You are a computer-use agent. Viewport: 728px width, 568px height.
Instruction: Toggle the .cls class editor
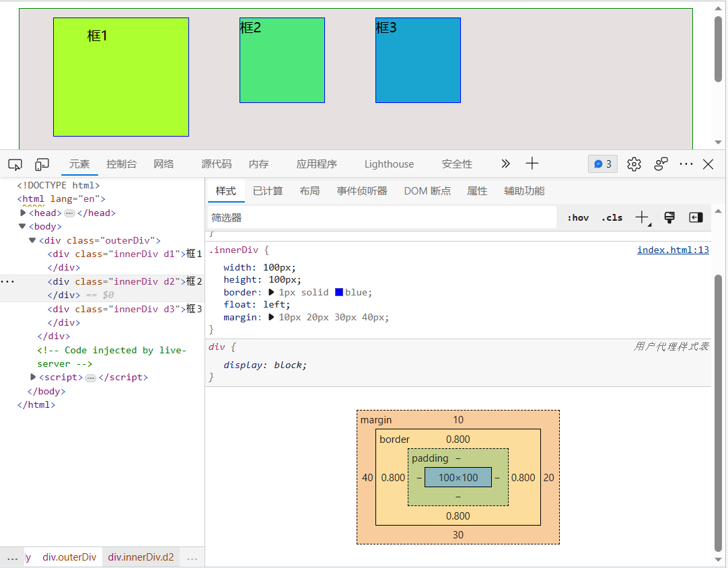pyautogui.click(x=612, y=217)
